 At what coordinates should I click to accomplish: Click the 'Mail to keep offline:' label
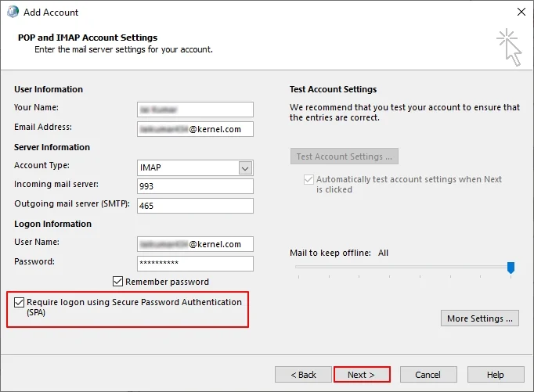(330, 253)
